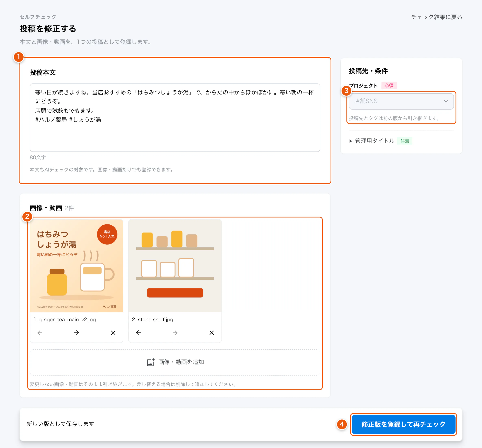Click the filename 2. store_shelf.jpg
Image resolution: width=482 pixels, height=448 pixels.
tap(152, 320)
